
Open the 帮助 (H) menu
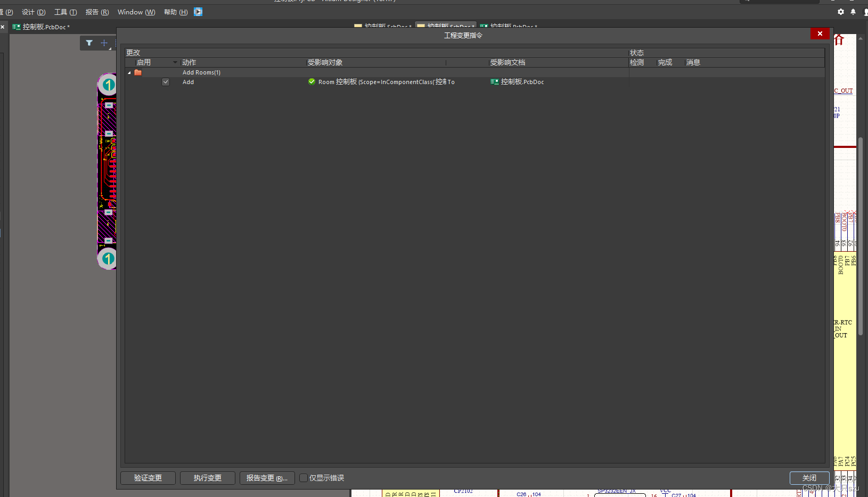pyautogui.click(x=176, y=12)
